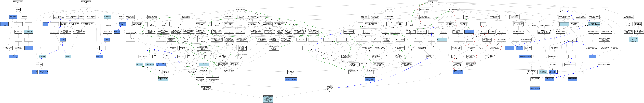This screenshot has width=644, height=103.
Task: Select the 'metabolic process' node
Action: (240, 9)
